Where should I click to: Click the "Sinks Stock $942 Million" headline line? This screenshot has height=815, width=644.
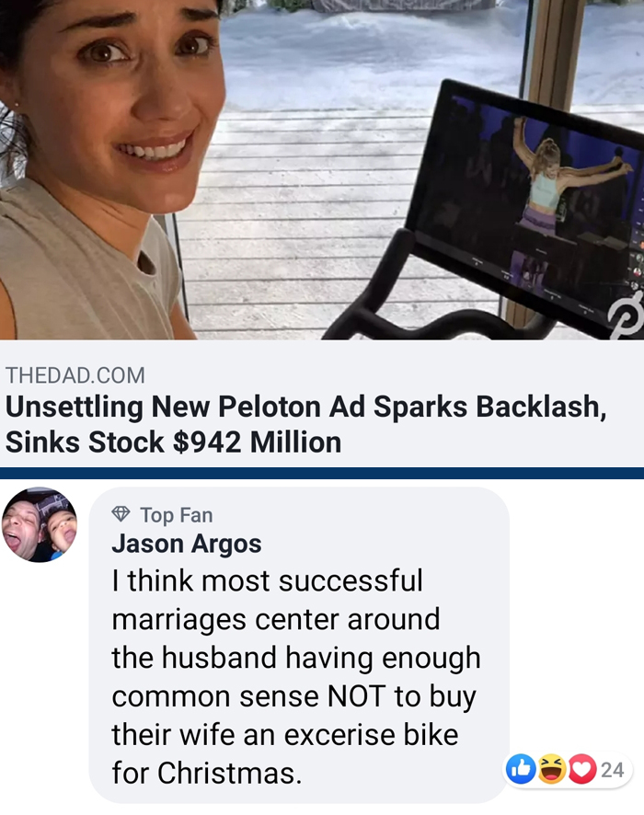pyautogui.click(x=173, y=442)
